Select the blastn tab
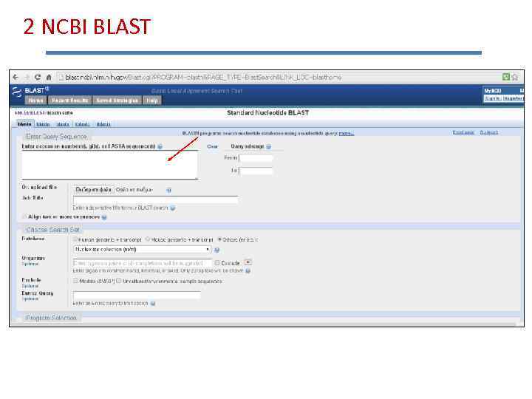 [25, 124]
